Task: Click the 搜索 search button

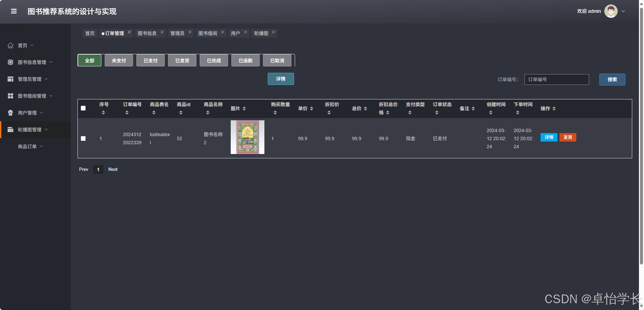Action: [x=612, y=80]
